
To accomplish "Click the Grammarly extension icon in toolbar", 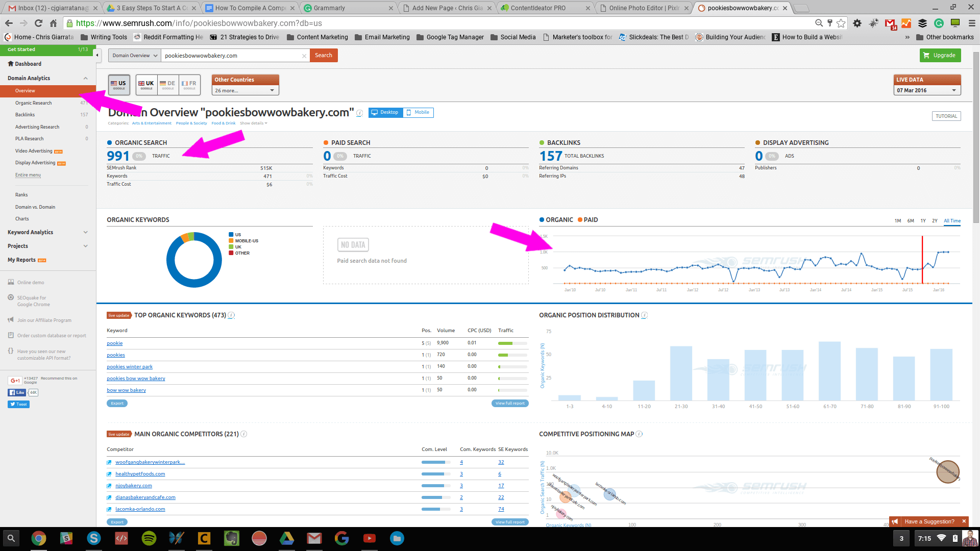I will coord(939,23).
